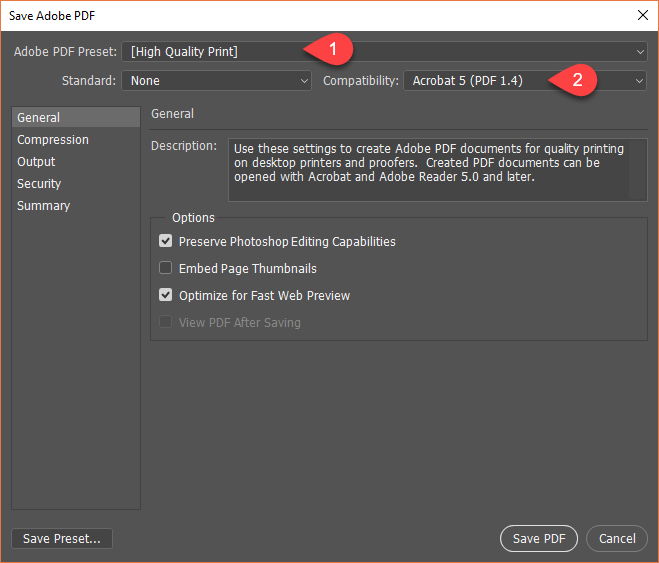This screenshot has height=563, width=659.
Task: Close the Save Adobe PDF window
Action: pos(643,16)
